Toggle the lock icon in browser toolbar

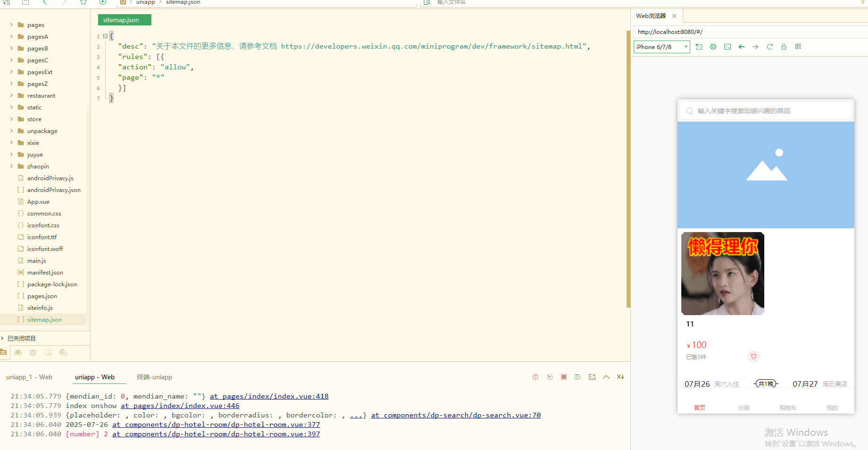(x=784, y=47)
